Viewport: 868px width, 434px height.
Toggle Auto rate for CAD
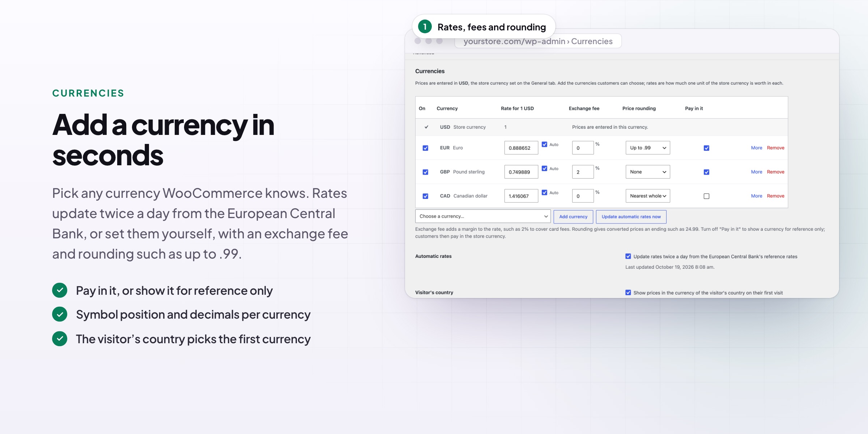point(544,192)
